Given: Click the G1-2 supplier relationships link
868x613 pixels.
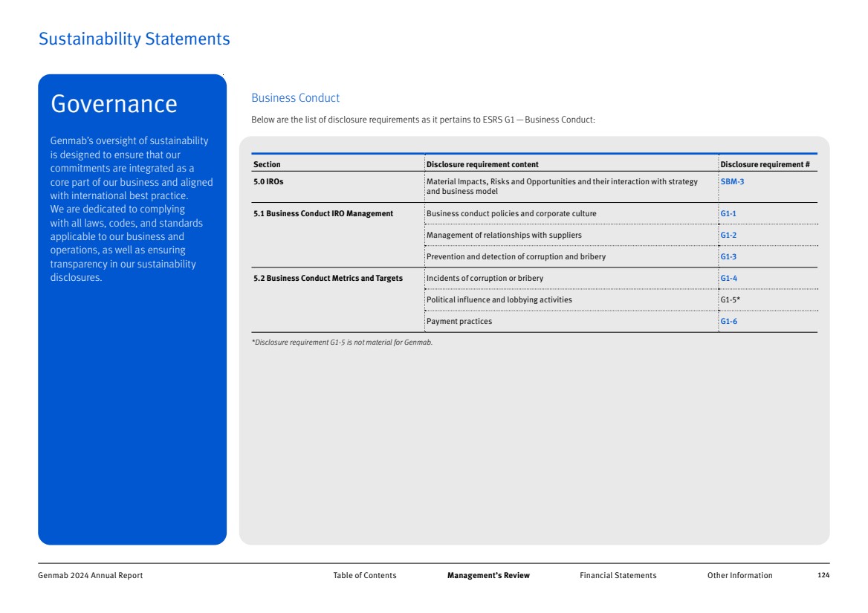Looking at the screenshot, I should [x=728, y=236].
